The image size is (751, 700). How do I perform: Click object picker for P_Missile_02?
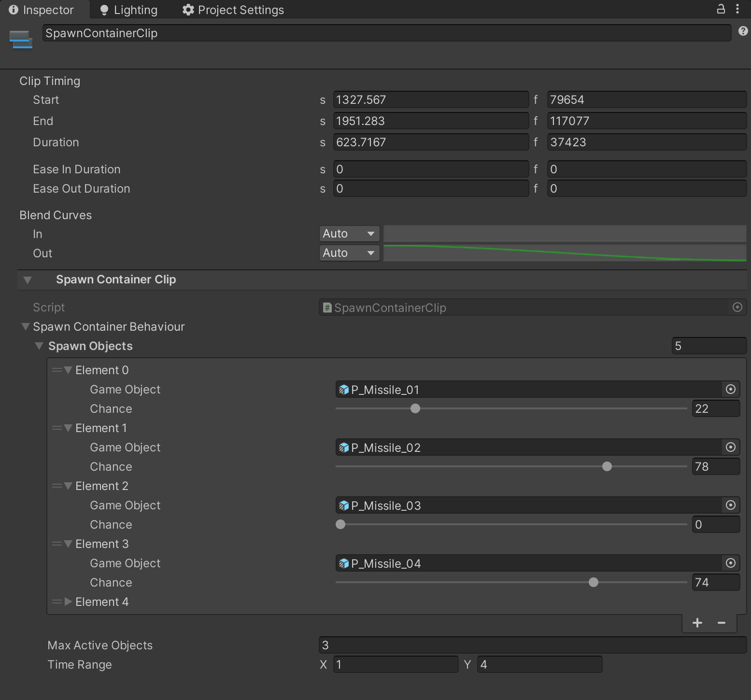(730, 448)
